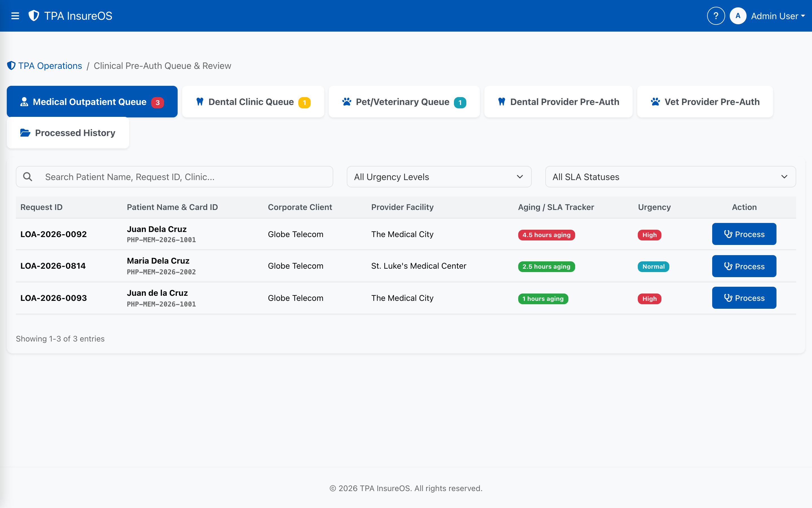Click the Admin User avatar circle
Screen dimensions: 812x508
pos(738,16)
